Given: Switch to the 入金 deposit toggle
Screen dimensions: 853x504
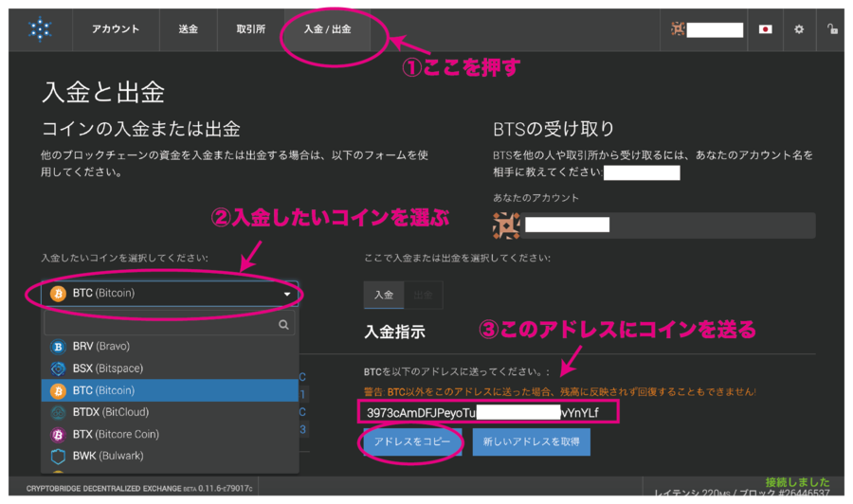Looking at the screenshot, I should coord(384,296).
